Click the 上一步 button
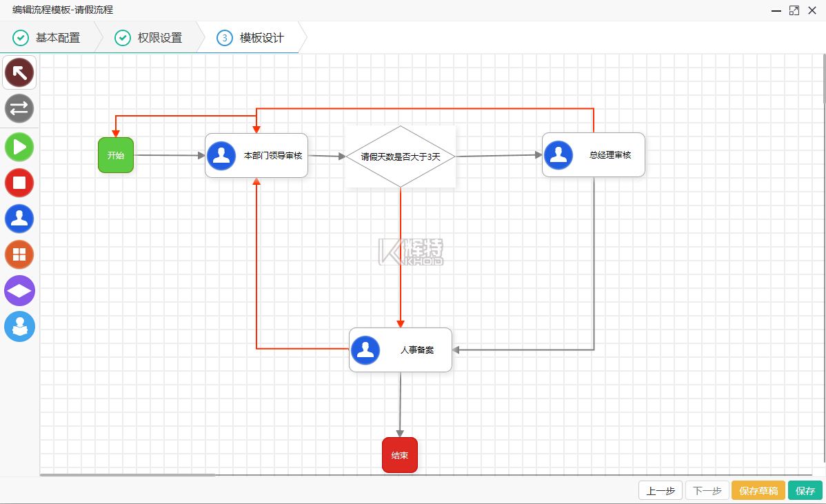Viewport: 826px width, 504px height. pos(660,490)
